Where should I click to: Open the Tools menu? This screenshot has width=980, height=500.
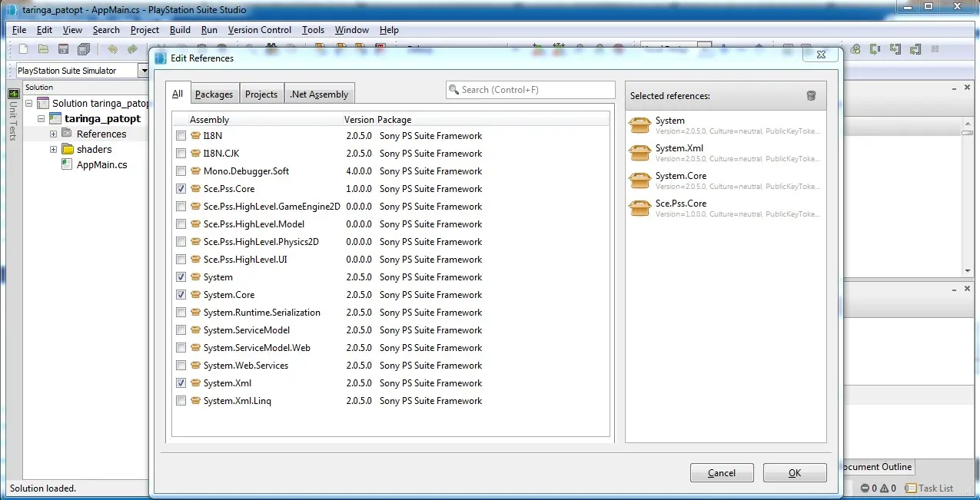click(313, 30)
